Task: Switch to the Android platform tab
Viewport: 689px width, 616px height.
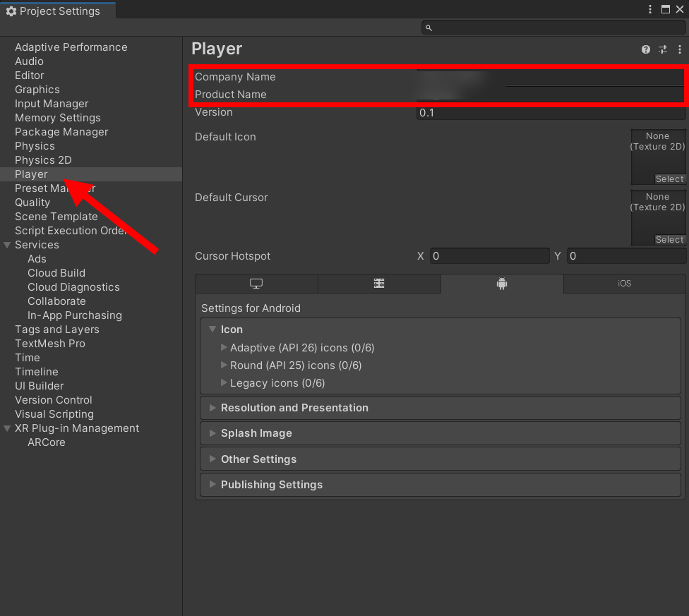Action: coord(502,284)
